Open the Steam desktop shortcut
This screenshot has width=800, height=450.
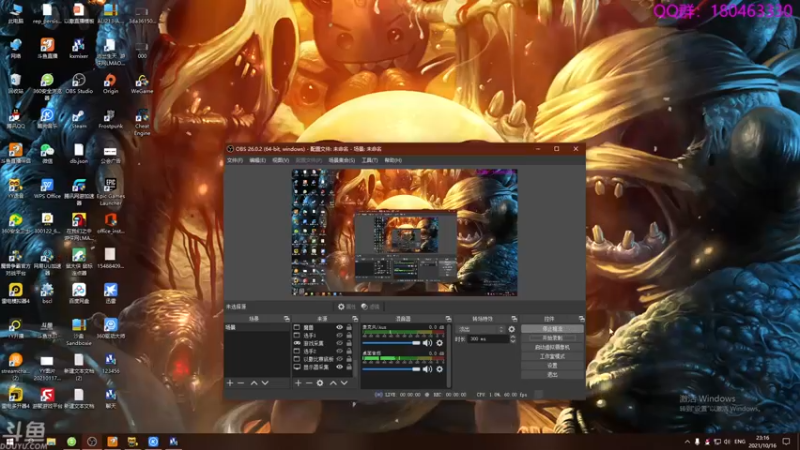[79, 119]
